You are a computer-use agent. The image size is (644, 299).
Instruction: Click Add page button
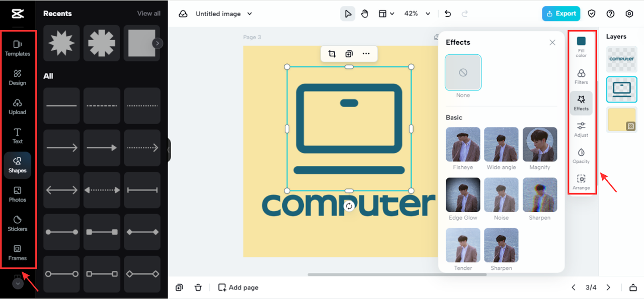coord(238,287)
